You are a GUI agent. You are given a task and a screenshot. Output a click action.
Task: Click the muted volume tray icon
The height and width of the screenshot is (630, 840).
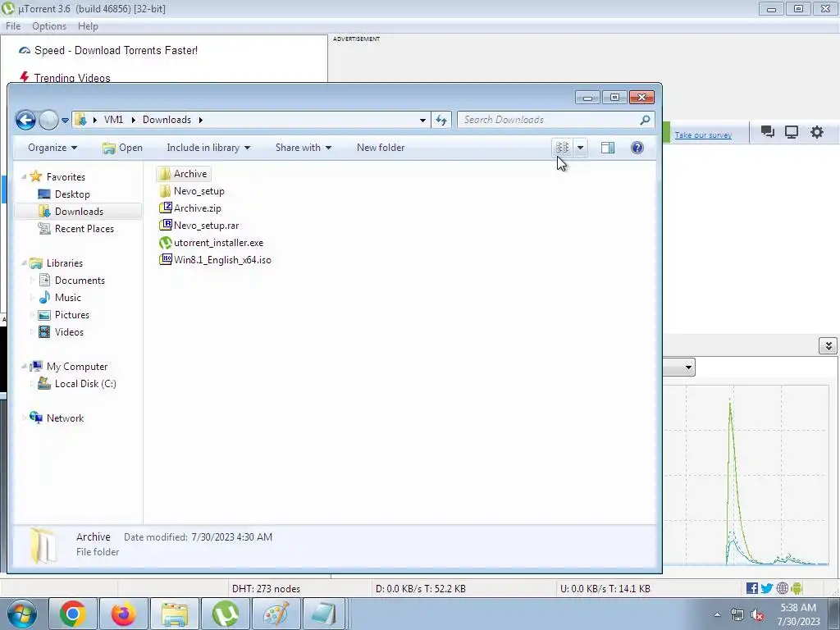(757, 615)
